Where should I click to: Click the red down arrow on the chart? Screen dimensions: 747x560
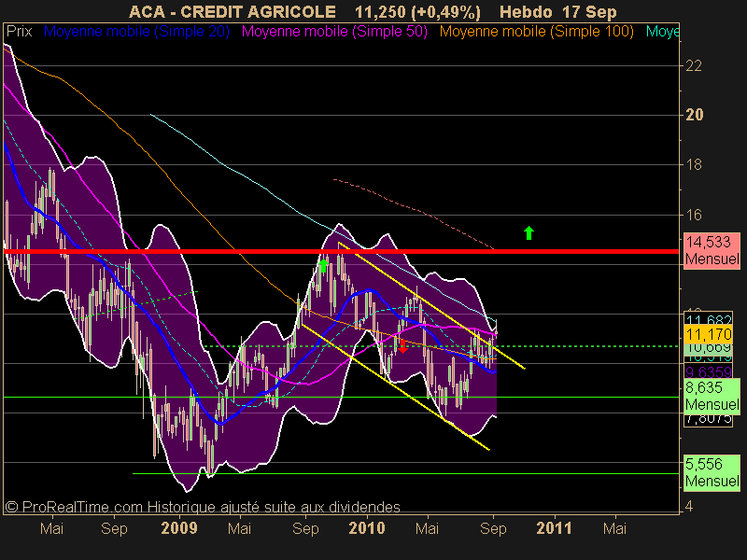(402, 346)
